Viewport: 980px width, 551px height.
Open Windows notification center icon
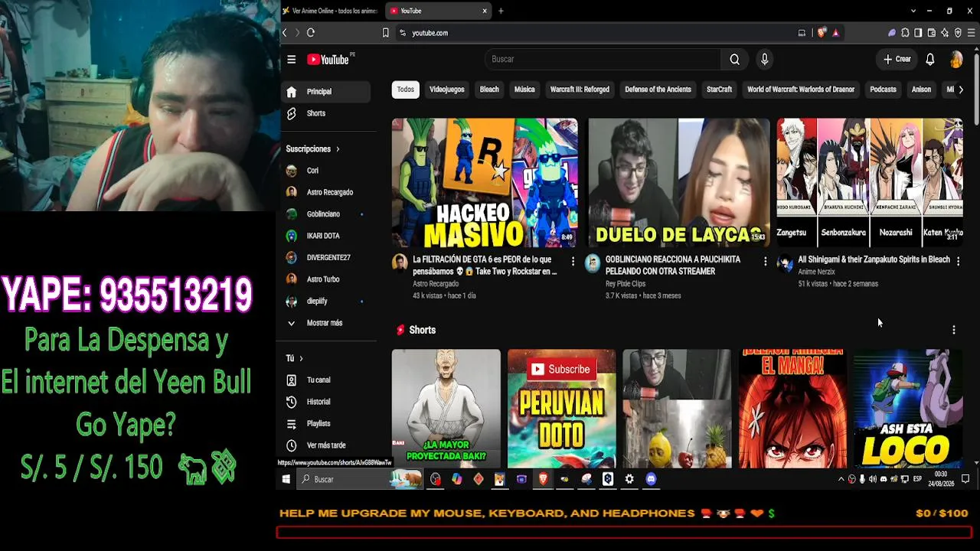pos(965,479)
